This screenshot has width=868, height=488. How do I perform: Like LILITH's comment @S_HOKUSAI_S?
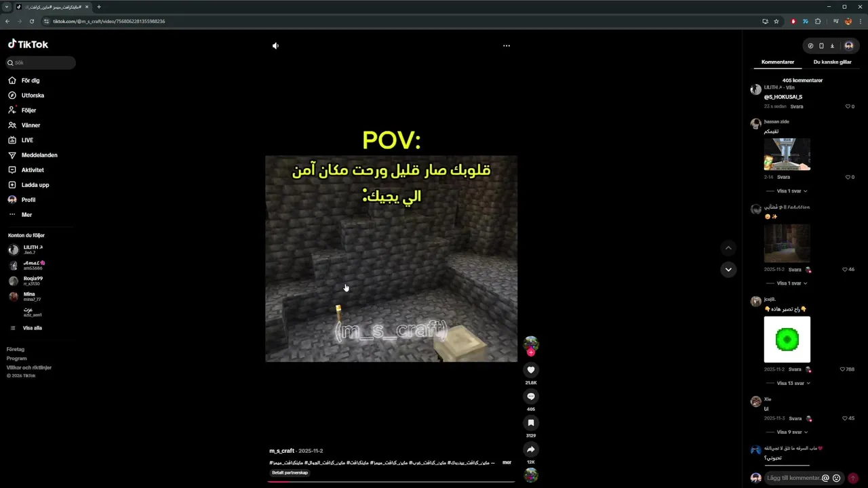pyautogui.click(x=848, y=106)
